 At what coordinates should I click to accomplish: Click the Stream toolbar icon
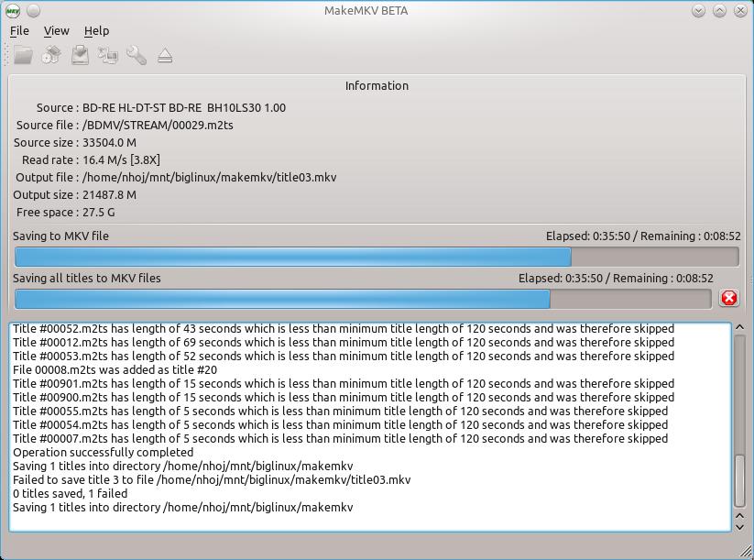click(108, 56)
